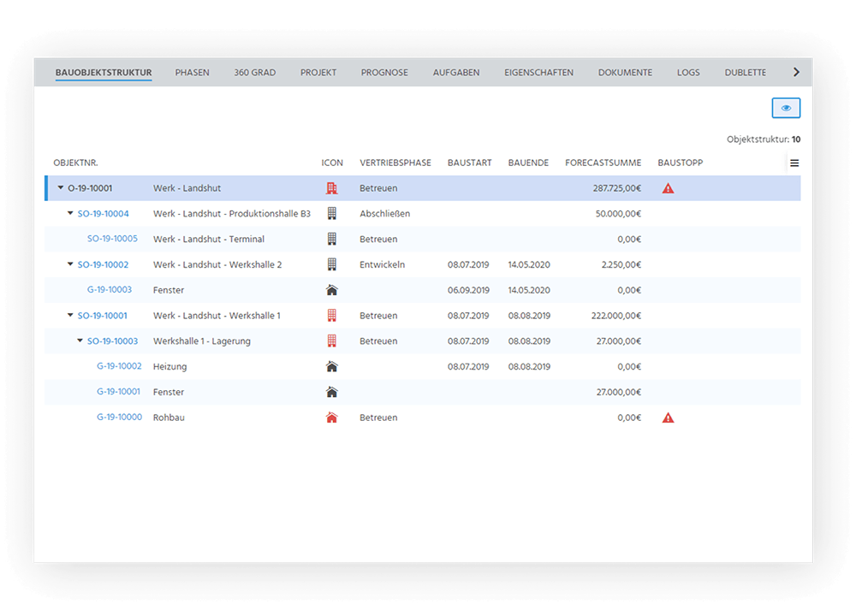Click red building icon for Werkshalle 1 - Lagerung
856x616 pixels.
pos(331,341)
